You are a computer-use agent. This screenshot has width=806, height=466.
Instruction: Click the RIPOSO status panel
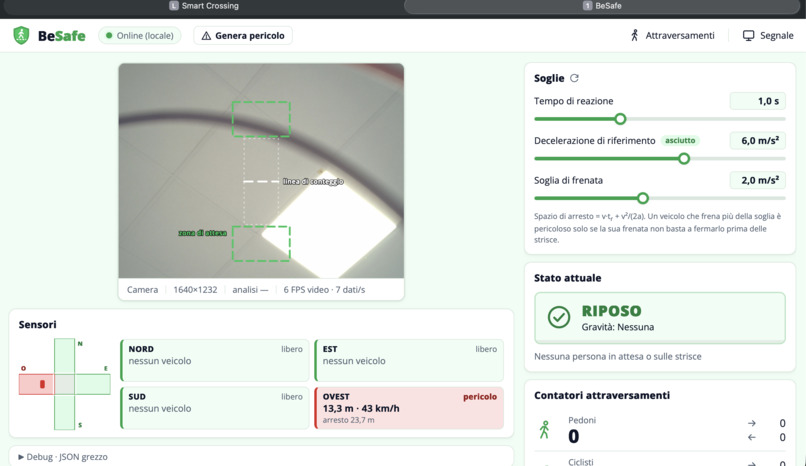pyautogui.click(x=660, y=318)
